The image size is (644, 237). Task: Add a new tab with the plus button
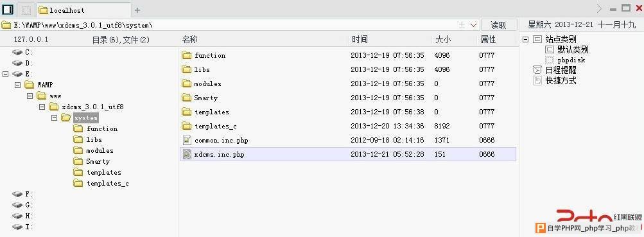137,10
